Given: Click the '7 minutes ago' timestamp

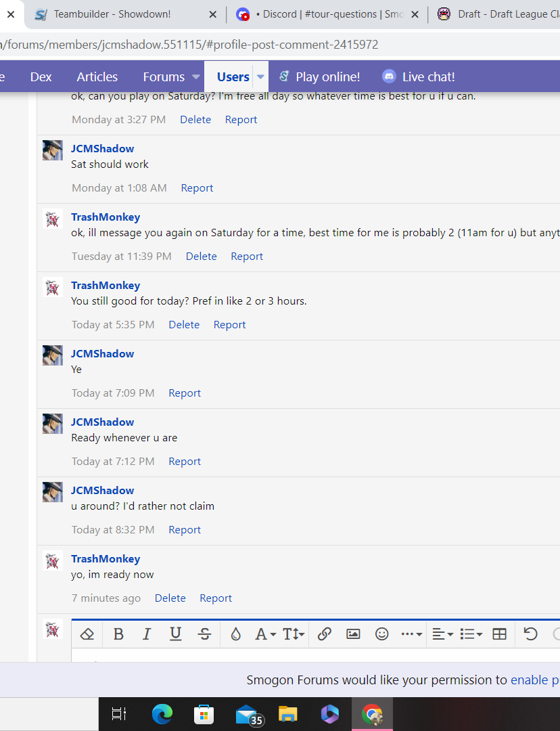Looking at the screenshot, I should (x=106, y=598).
